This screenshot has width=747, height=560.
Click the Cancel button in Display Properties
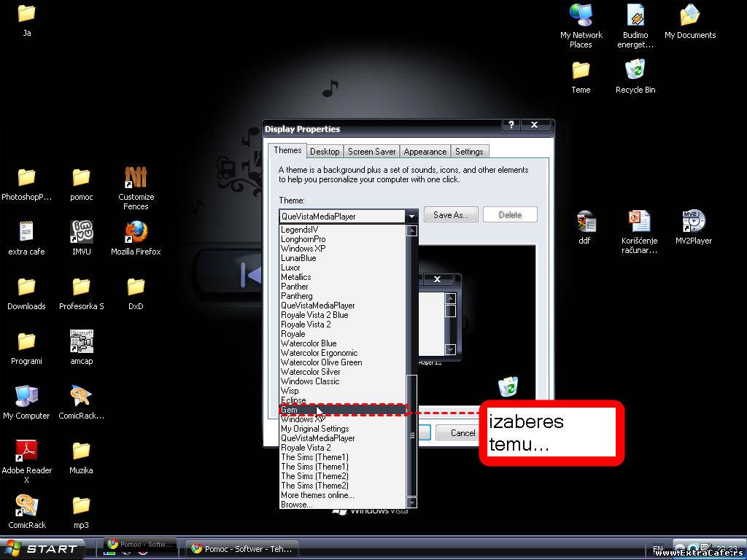pyautogui.click(x=462, y=433)
